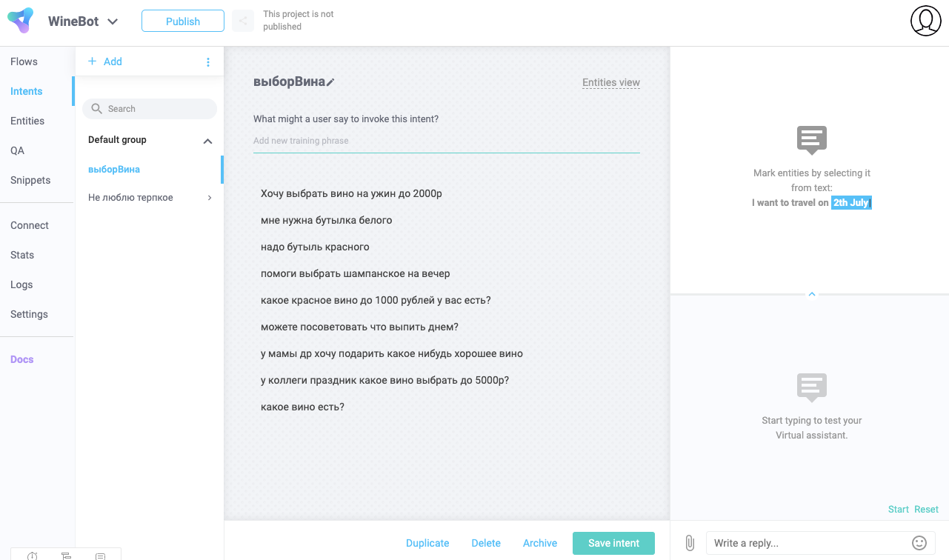
Task: Open the user profile avatar
Action: [925, 21]
